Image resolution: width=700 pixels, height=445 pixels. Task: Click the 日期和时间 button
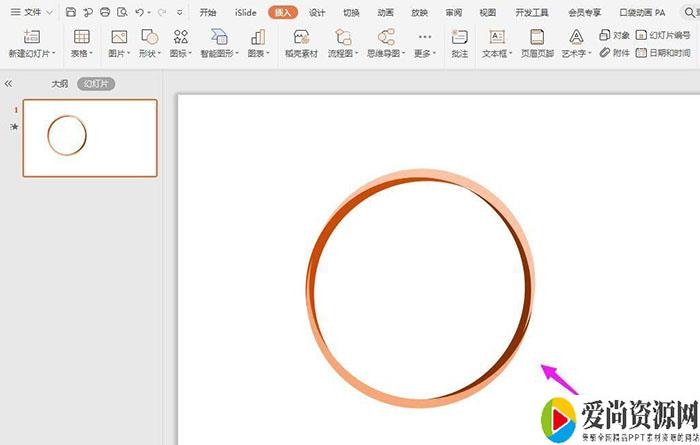click(662, 52)
